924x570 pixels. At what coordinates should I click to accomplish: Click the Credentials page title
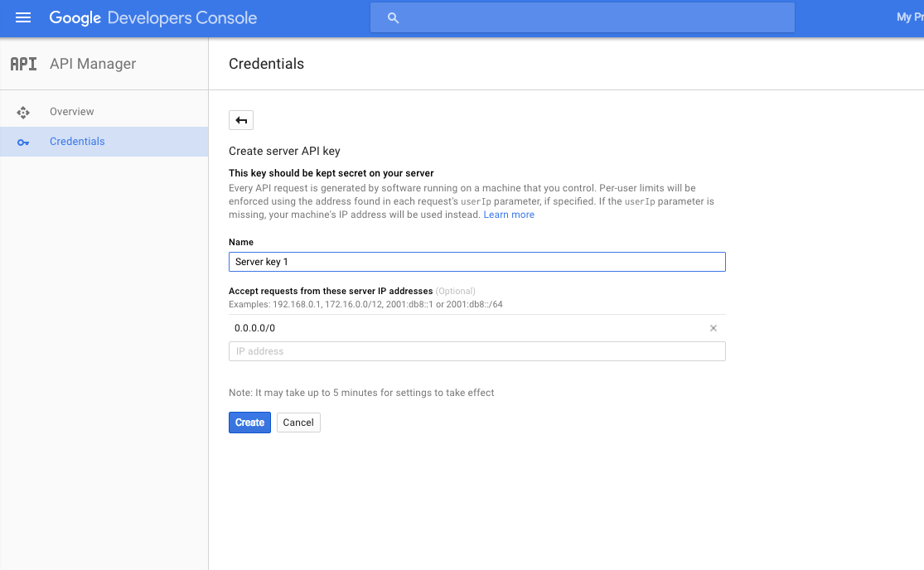(x=266, y=64)
